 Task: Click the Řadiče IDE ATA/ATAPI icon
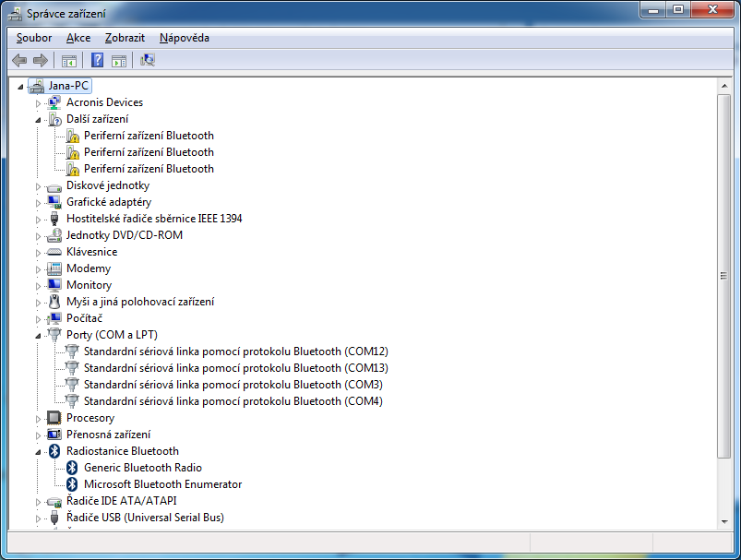[x=54, y=501]
